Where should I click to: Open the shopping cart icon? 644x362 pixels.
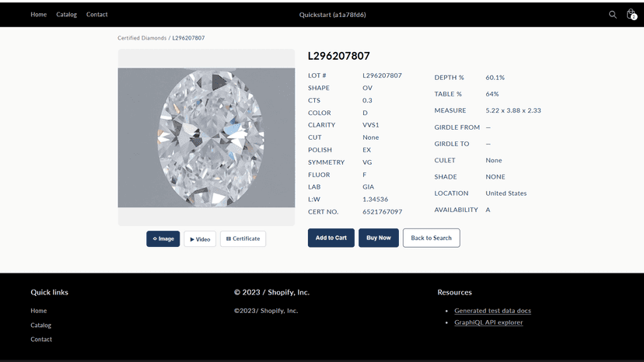click(632, 15)
